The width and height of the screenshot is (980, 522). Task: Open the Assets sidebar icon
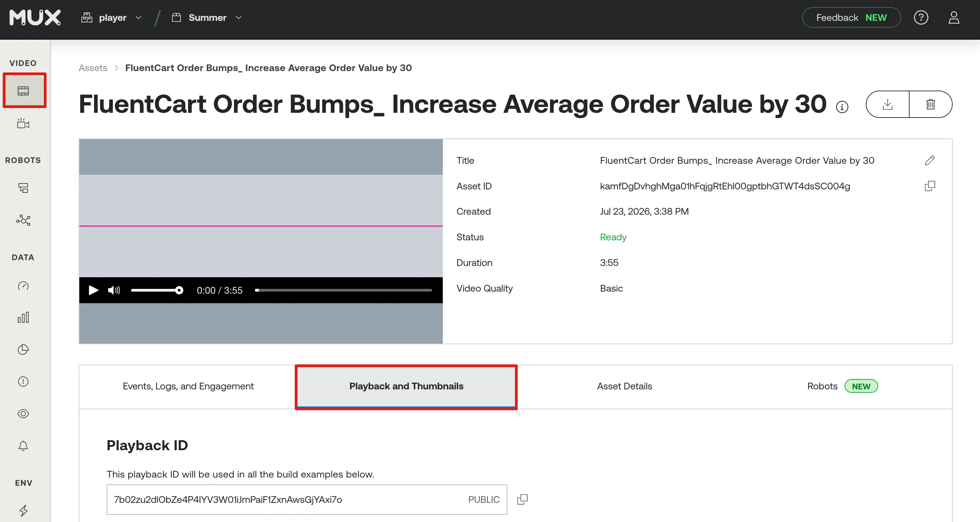(23, 91)
